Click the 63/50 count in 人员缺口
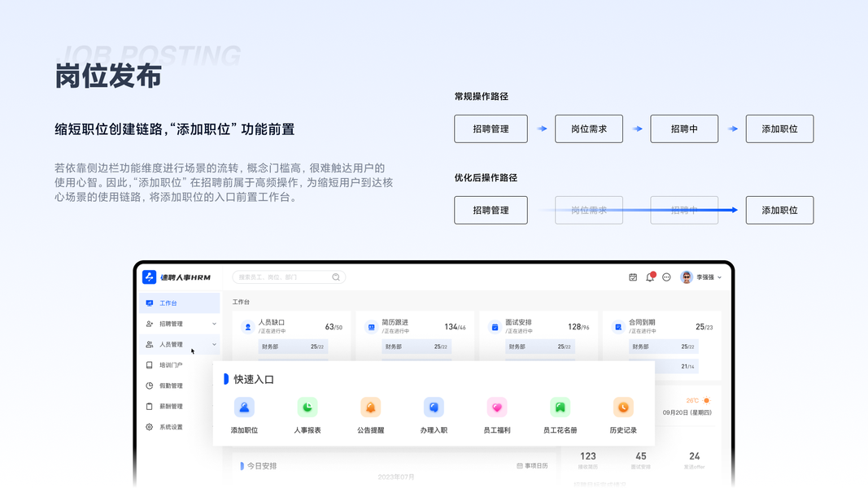This screenshot has width=868, height=488. pos(334,327)
